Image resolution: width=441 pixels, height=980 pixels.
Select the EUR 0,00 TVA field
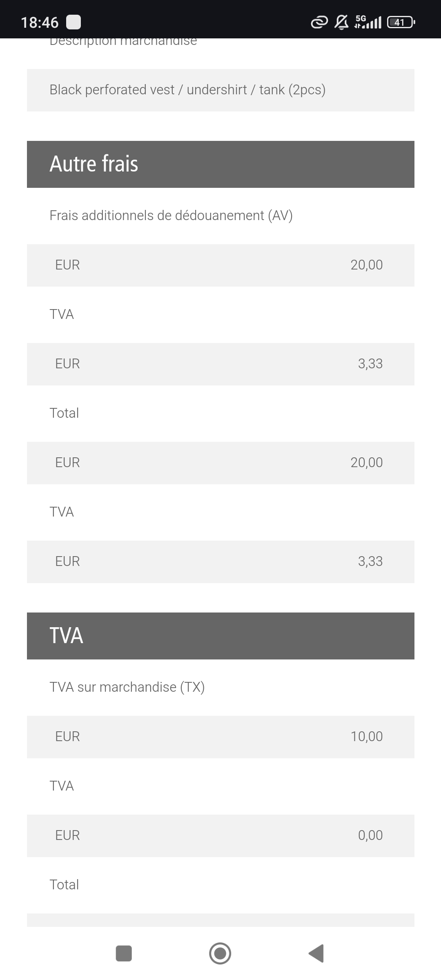pyautogui.click(x=220, y=835)
